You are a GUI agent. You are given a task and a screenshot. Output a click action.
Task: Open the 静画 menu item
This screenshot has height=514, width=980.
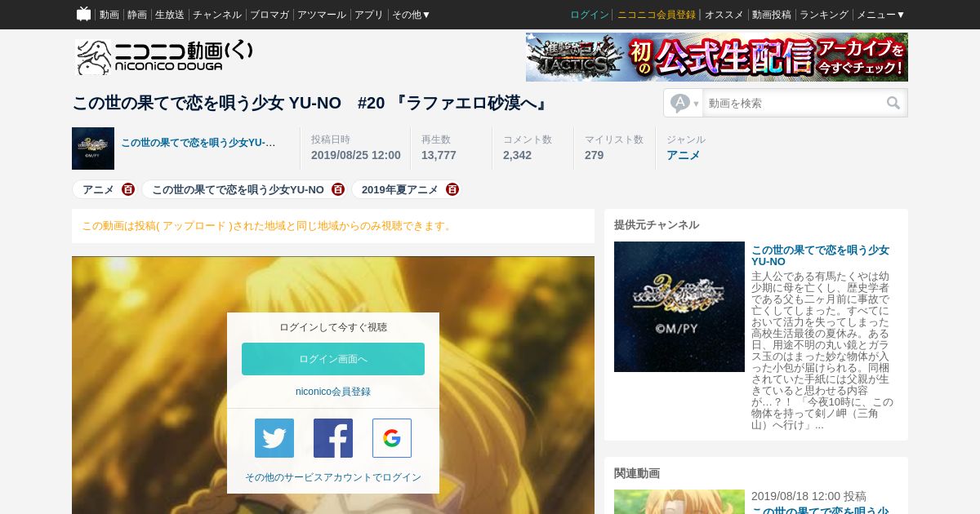tap(136, 15)
